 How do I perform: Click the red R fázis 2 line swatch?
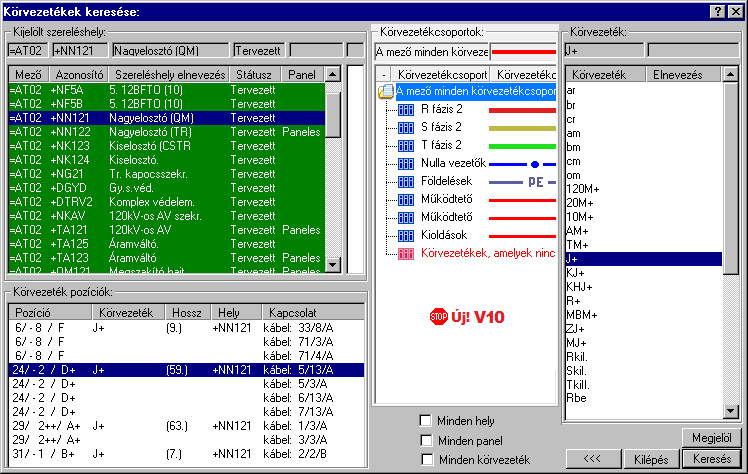coord(522,110)
